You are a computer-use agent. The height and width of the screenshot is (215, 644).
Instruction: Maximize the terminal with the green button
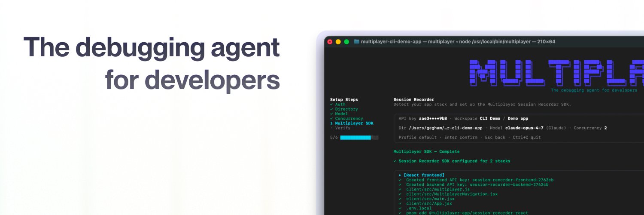346,42
